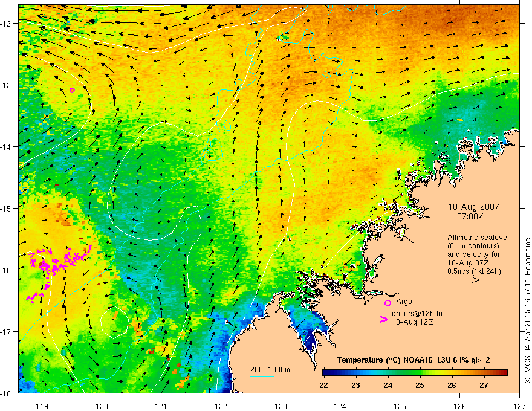
Task: Click the Argo legend circle symbol
Action: (388, 303)
